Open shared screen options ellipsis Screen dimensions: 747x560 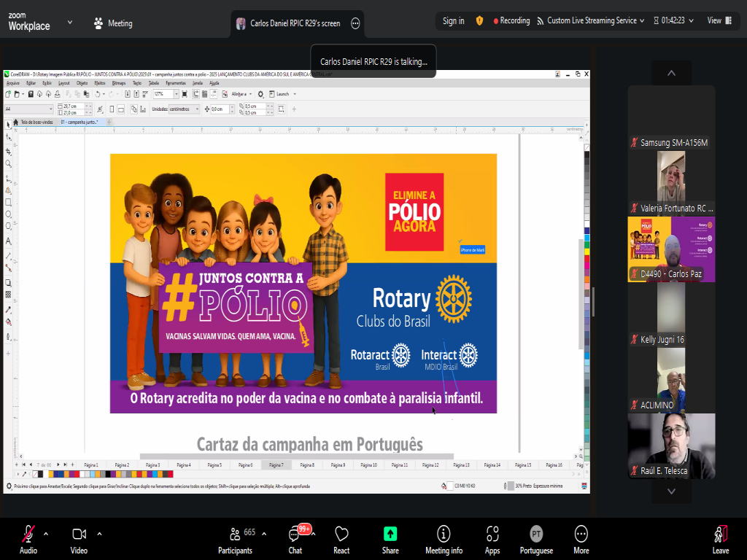point(355,23)
